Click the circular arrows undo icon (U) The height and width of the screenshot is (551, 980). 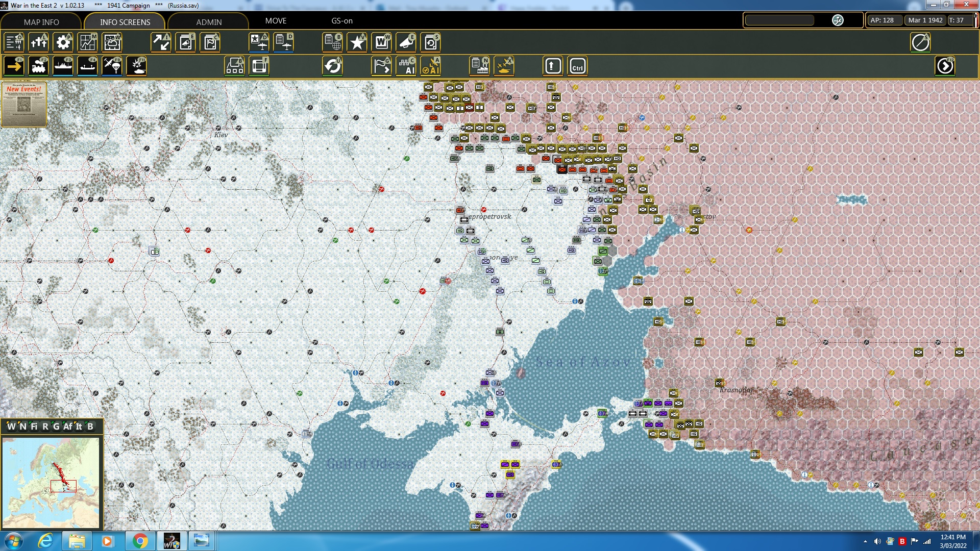click(332, 66)
